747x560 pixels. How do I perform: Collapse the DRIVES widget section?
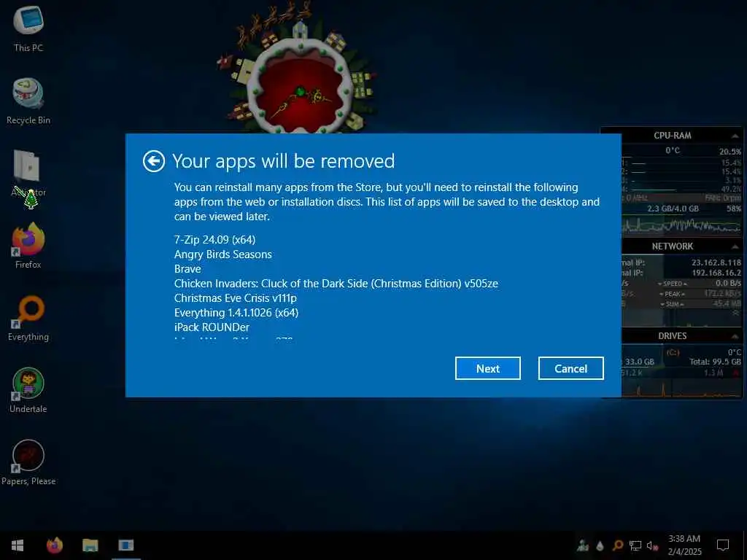click(735, 336)
